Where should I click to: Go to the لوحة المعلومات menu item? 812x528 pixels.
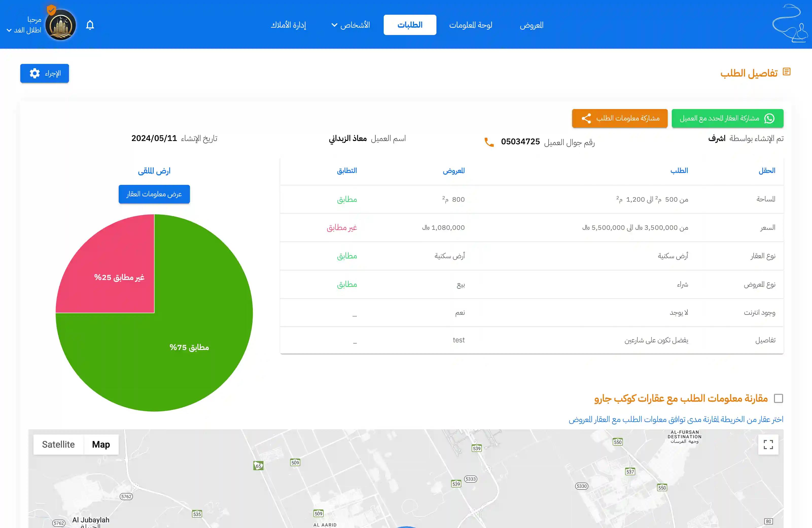(470, 25)
